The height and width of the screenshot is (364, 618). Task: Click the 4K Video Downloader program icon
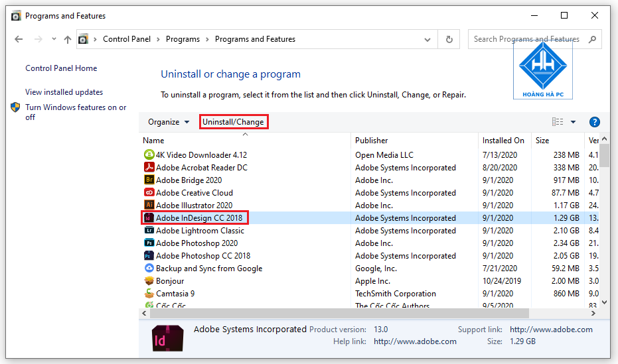(x=149, y=154)
